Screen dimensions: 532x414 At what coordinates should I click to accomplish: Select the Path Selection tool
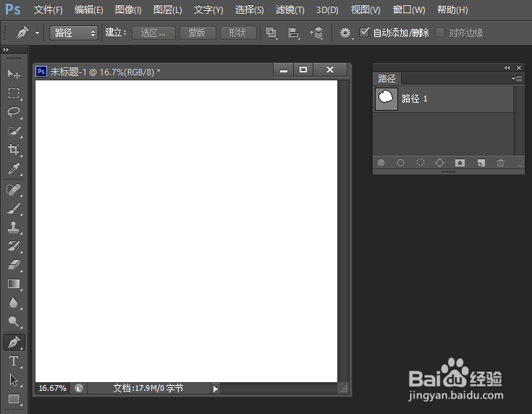[14, 380]
